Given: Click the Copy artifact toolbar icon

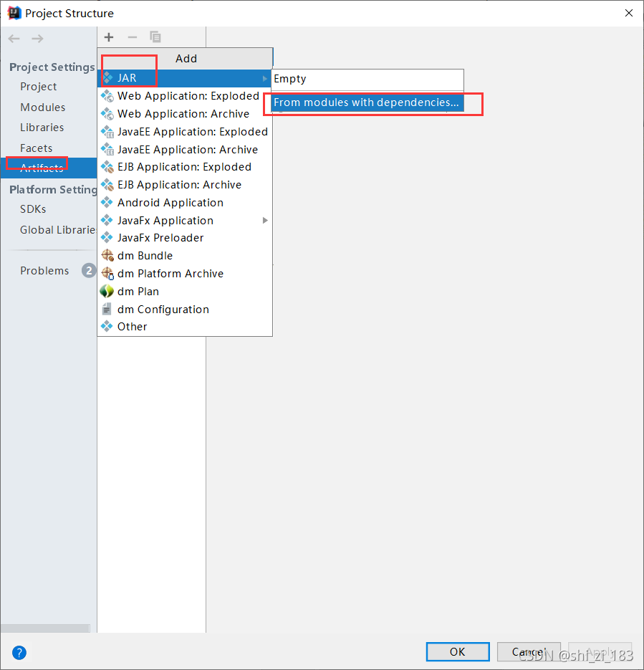Looking at the screenshot, I should [x=155, y=37].
